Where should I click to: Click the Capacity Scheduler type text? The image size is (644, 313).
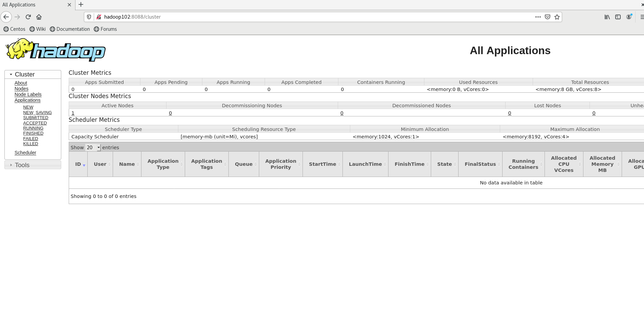95,137
